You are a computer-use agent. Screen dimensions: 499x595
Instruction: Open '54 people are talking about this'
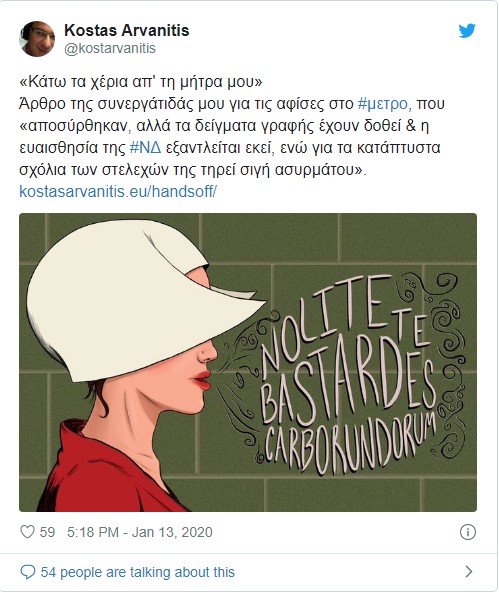click(138, 572)
